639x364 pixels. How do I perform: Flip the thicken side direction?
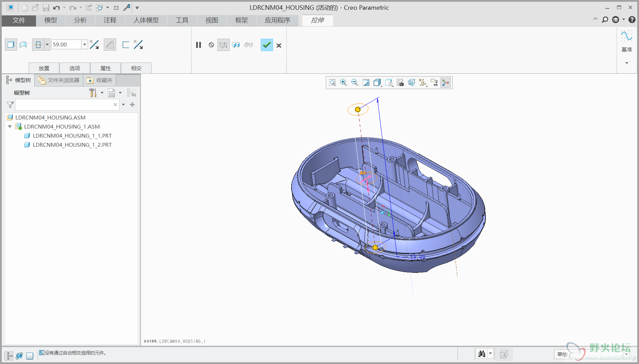(x=138, y=45)
